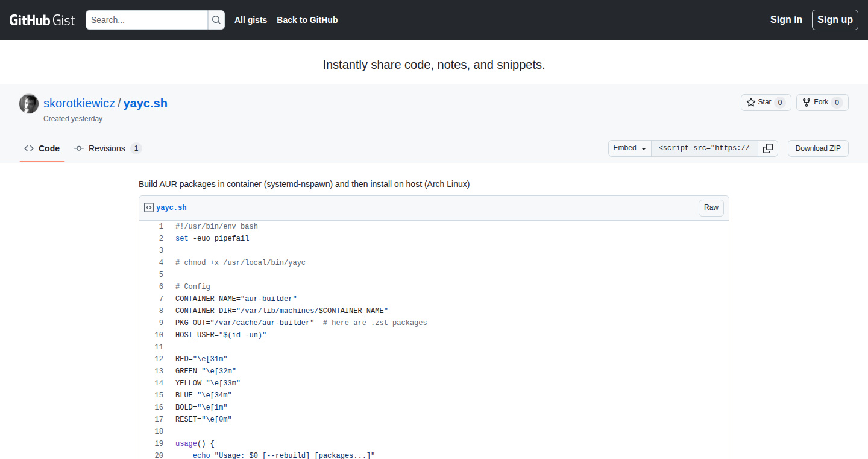Click the shebang #!/usr/bin/env bash line
This screenshot has width=868, height=459.
click(x=216, y=226)
